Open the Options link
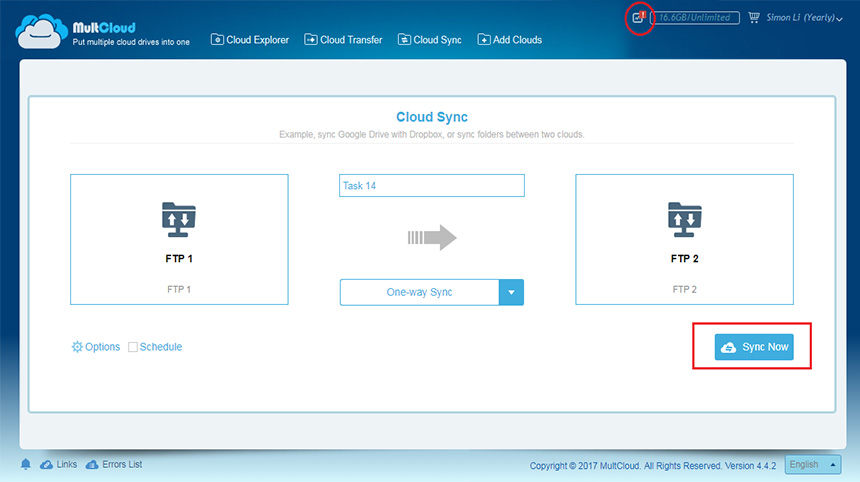This screenshot has width=860, height=482. coord(102,347)
